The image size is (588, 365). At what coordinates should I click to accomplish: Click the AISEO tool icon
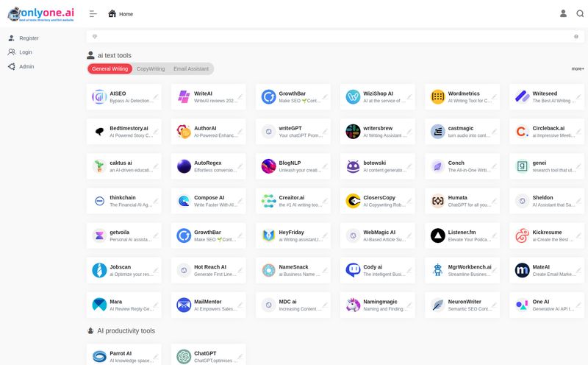click(x=99, y=97)
